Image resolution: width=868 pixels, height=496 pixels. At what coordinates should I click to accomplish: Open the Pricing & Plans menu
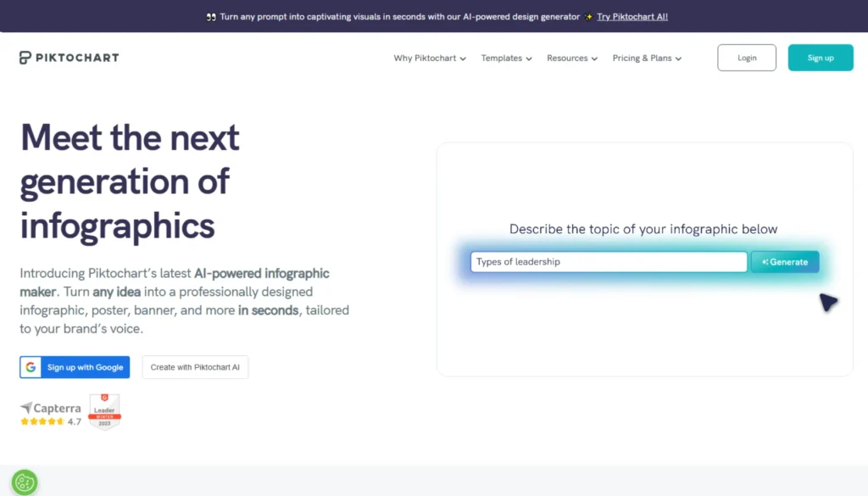[647, 59]
